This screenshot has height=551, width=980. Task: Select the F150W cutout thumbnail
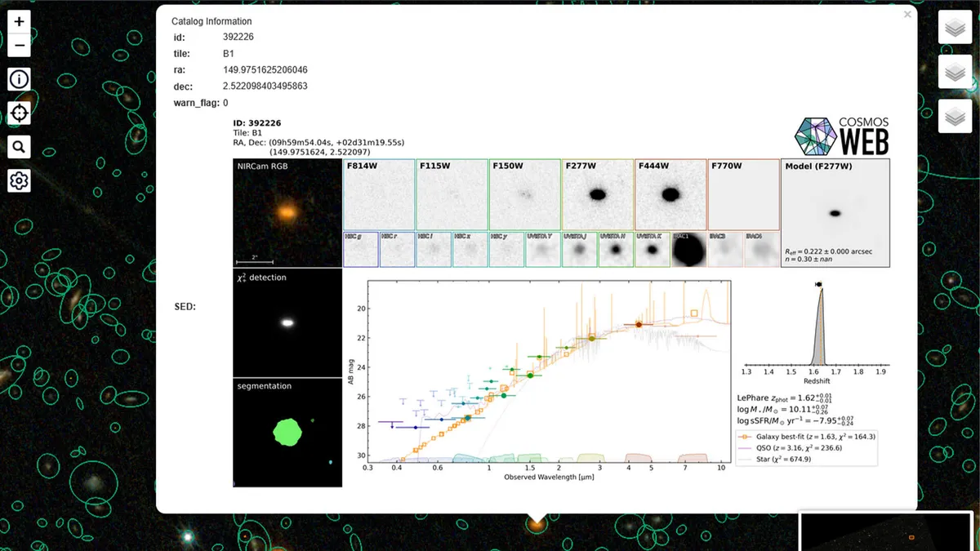[x=524, y=194]
